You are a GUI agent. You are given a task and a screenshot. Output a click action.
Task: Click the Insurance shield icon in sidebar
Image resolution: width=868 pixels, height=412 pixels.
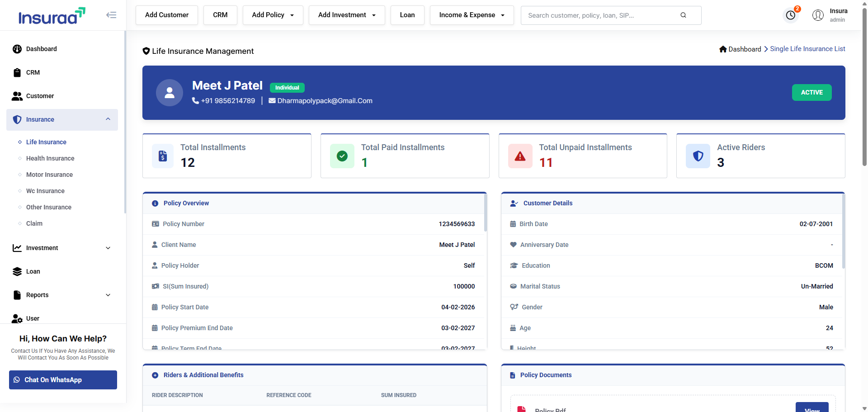[x=17, y=119]
